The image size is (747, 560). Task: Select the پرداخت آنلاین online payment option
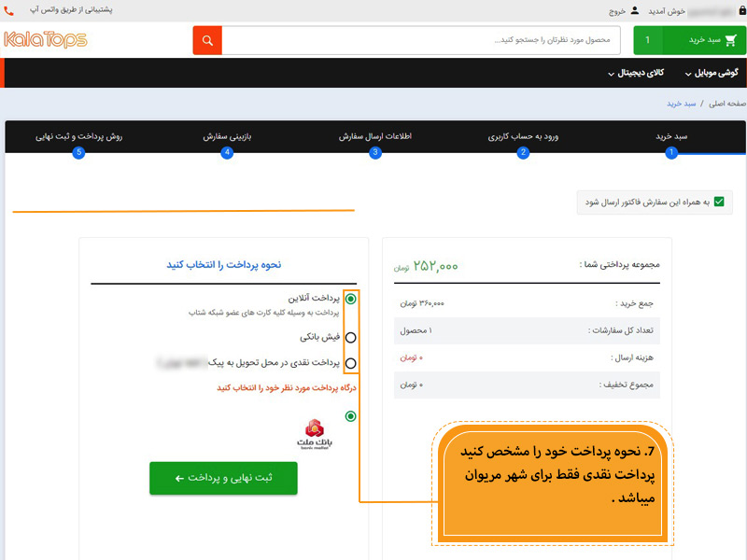350,299
